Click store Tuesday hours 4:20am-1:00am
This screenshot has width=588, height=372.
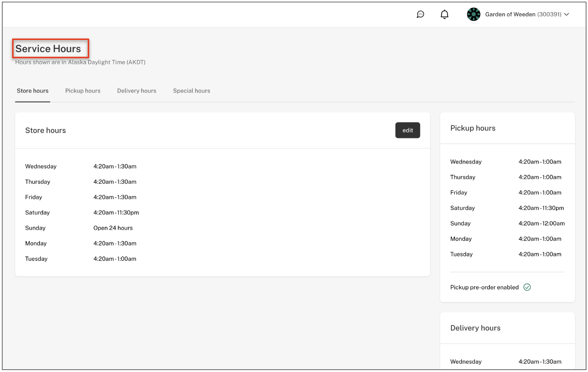[x=115, y=259]
